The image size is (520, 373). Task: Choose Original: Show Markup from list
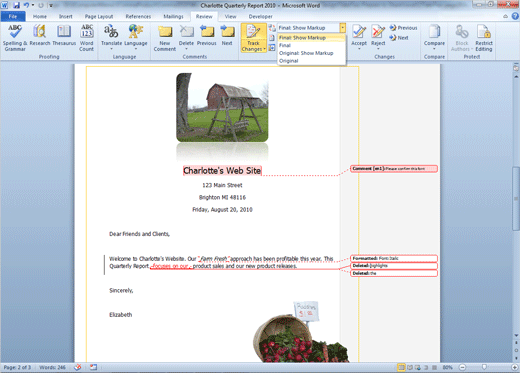pyautogui.click(x=306, y=53)
